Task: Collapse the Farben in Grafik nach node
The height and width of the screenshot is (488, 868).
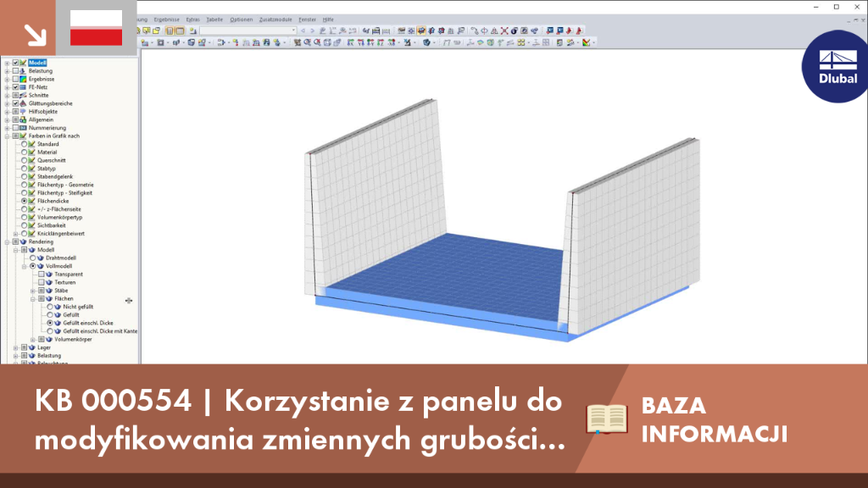Action: coord(7,136)
